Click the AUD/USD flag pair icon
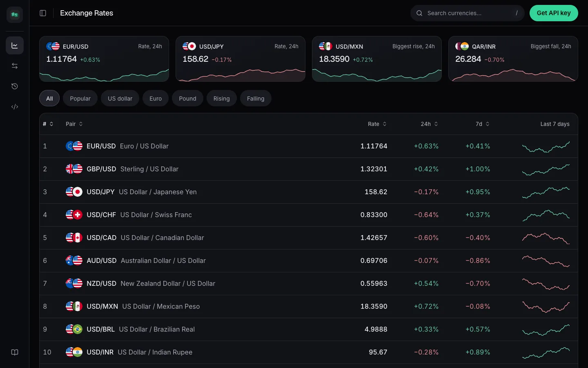The image size is (588, 368). [74, 260]
